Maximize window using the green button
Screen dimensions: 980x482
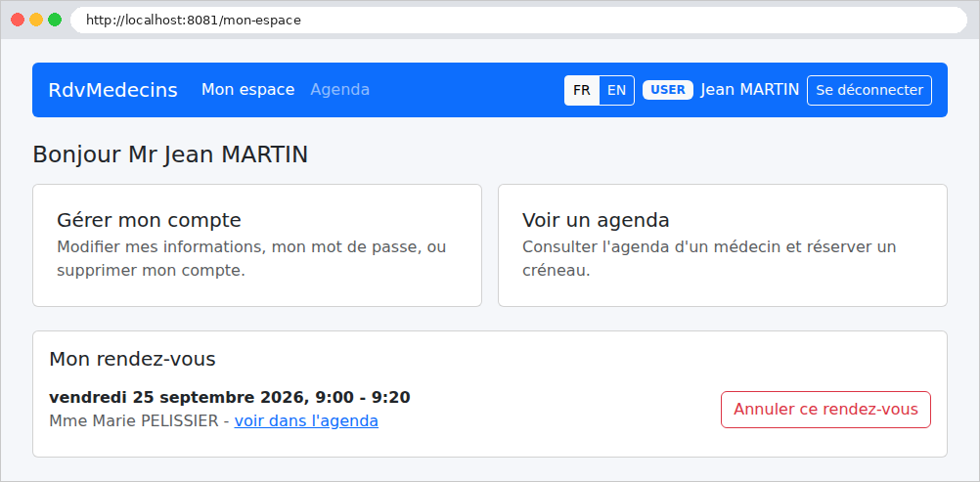(55, 20)
